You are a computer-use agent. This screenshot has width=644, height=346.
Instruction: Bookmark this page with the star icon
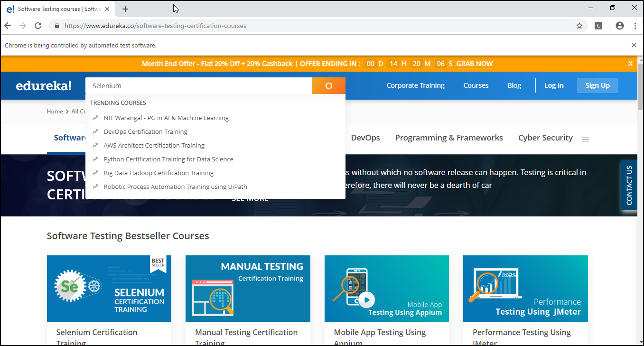[579, 26]
